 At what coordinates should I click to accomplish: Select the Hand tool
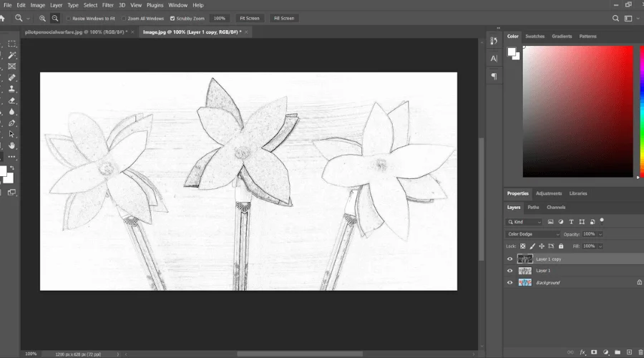click(x=12, y=145)
